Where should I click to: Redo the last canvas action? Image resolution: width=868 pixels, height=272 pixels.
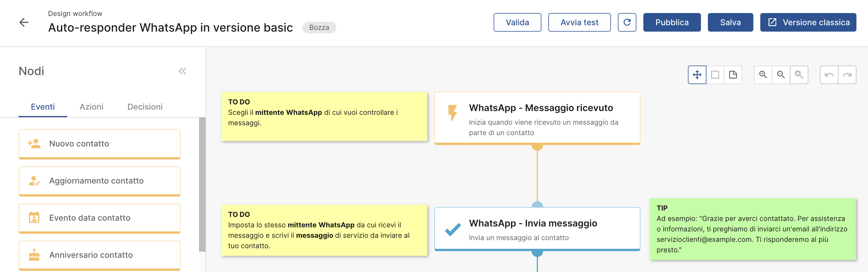(x=847, y=75)
